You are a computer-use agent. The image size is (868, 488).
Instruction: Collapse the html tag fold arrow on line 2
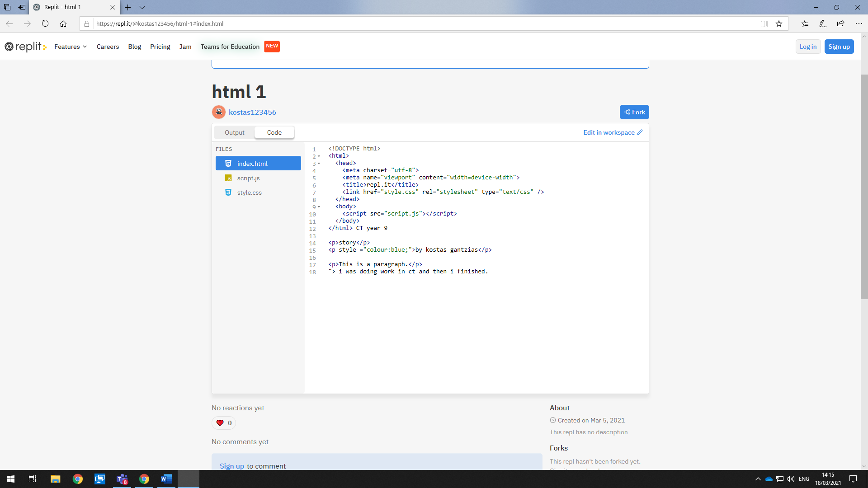coord(319,156)
